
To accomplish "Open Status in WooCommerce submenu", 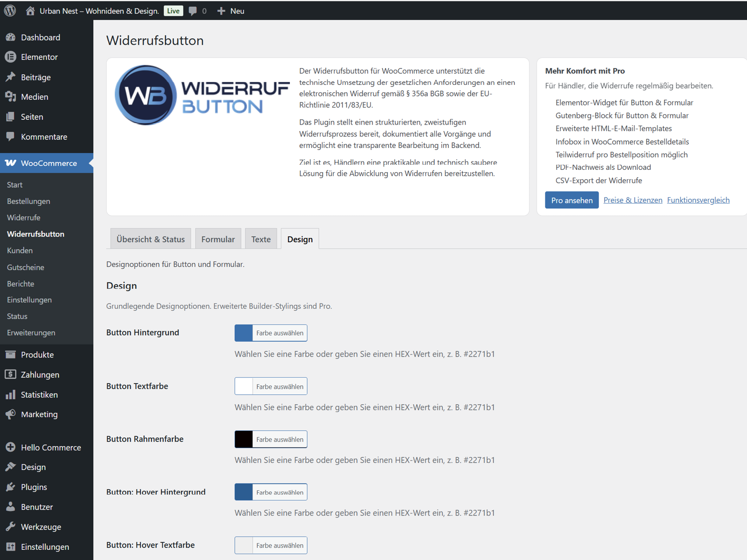I will coord(17,316).
